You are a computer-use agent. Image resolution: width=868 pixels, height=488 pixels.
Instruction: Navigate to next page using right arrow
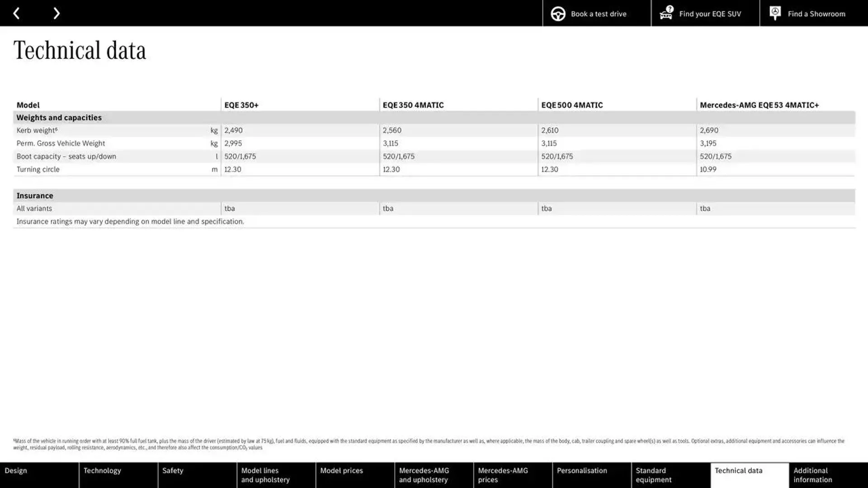[56, 13]
